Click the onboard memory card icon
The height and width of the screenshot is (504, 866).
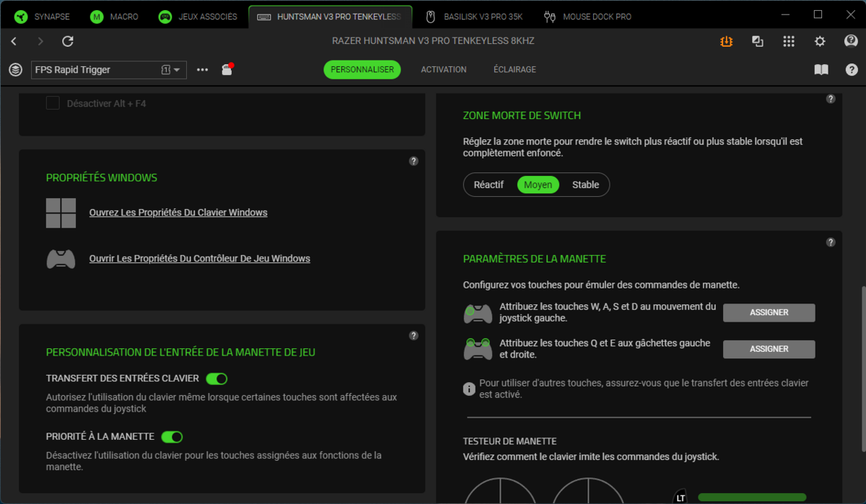point(227,69)
